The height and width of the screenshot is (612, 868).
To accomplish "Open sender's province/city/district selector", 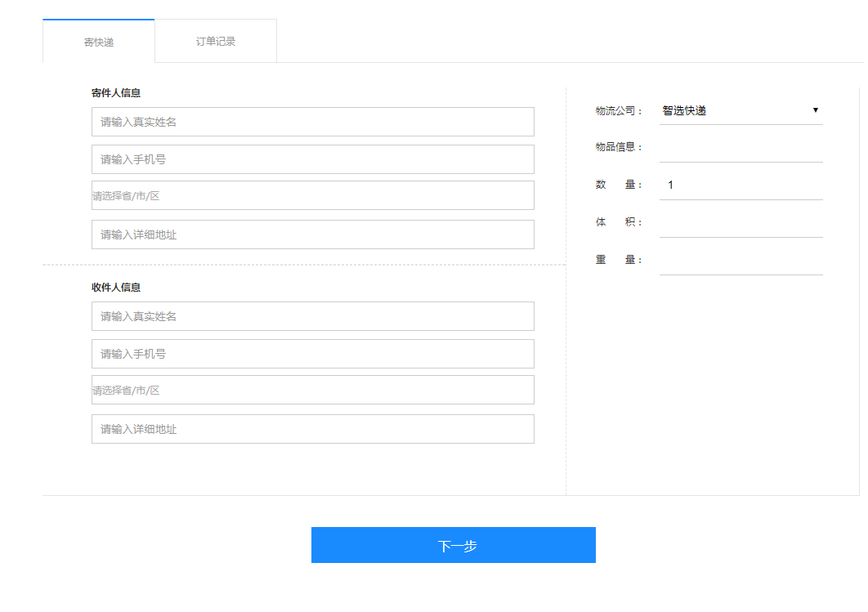I will (312, 196).
